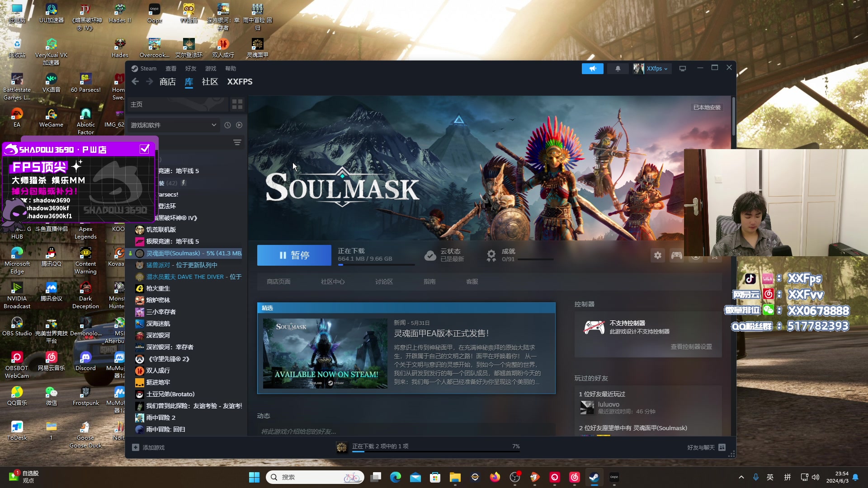Open friends and chat icon
The image size is (868, 488).
(722, 447)
